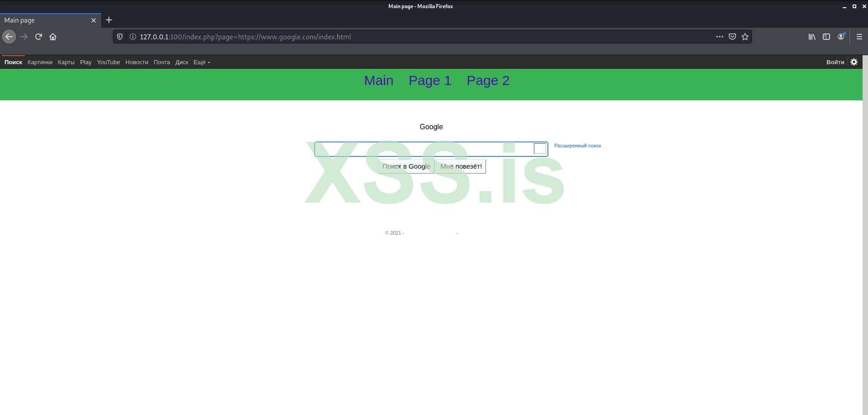The width and height of the screenshot is (868, 415).
Task: Open Диск in Google top bar
Action: (182, 62)
